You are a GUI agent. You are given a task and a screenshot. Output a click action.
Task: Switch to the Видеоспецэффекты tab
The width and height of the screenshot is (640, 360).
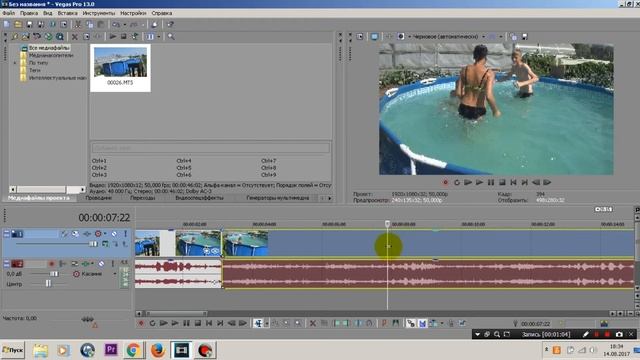pyautogui.click(x=199, y=198)
